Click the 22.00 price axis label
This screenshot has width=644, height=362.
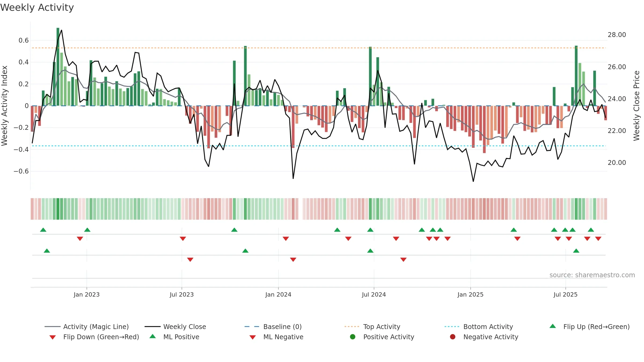tap(617, 131)
